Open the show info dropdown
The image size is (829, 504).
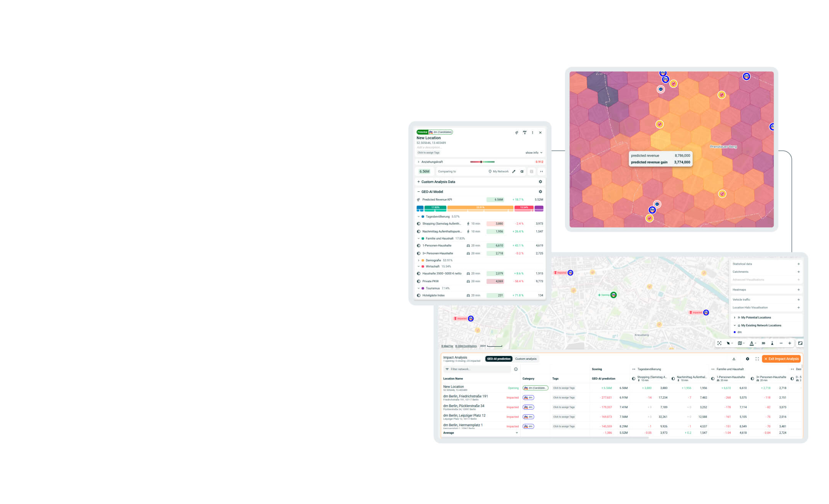tap(534, 153)
